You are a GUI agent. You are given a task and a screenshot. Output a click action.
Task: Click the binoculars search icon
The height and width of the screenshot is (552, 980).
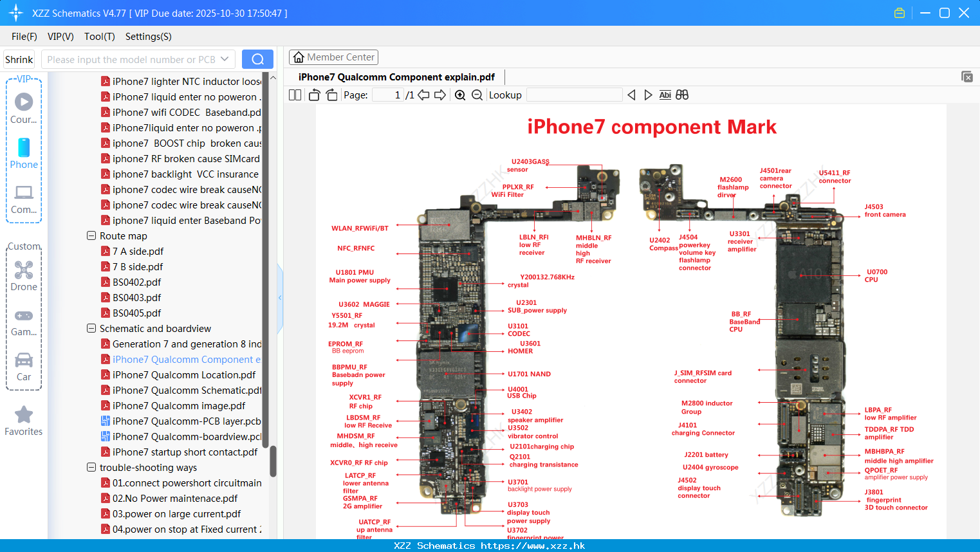coord(682,95)
